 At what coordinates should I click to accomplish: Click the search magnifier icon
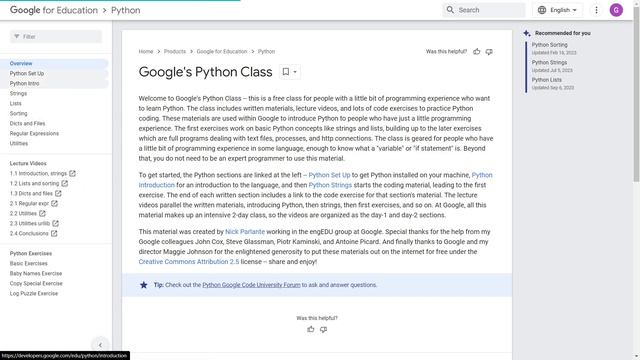pos(450,10)
